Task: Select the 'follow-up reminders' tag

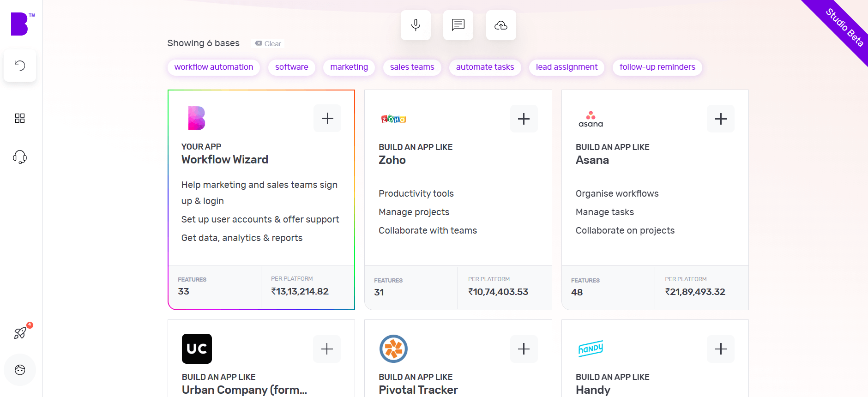Action: (657, 67)
